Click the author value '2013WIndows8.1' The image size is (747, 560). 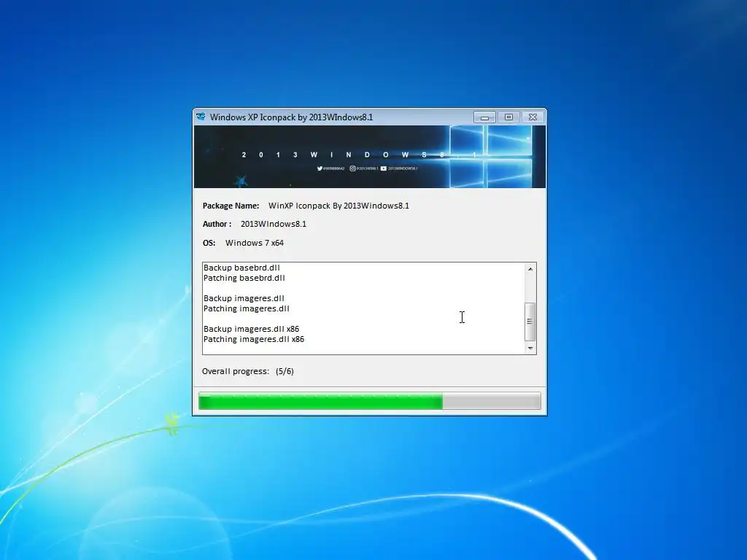pos(274,224)
